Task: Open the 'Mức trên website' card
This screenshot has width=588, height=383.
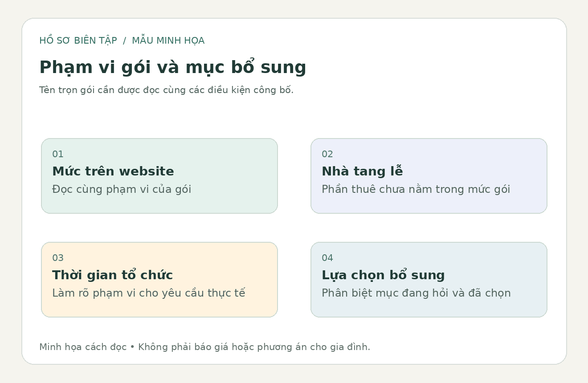Action: [x=159, y=176]
